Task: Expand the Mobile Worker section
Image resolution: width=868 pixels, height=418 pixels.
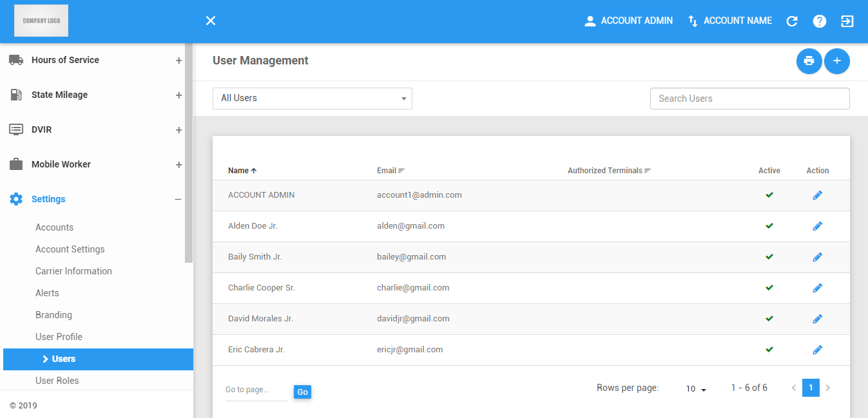Action: pyautogui.click(x=178, y=165)
